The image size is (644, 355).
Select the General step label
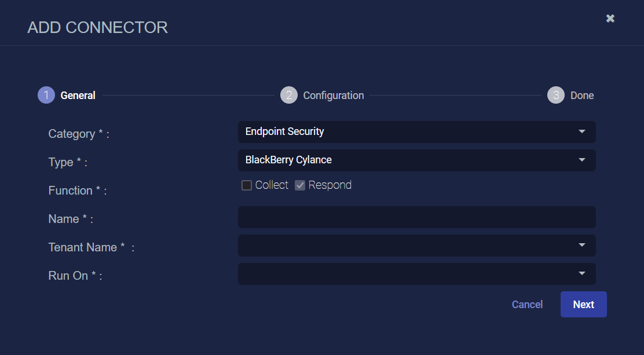[78, 96]
